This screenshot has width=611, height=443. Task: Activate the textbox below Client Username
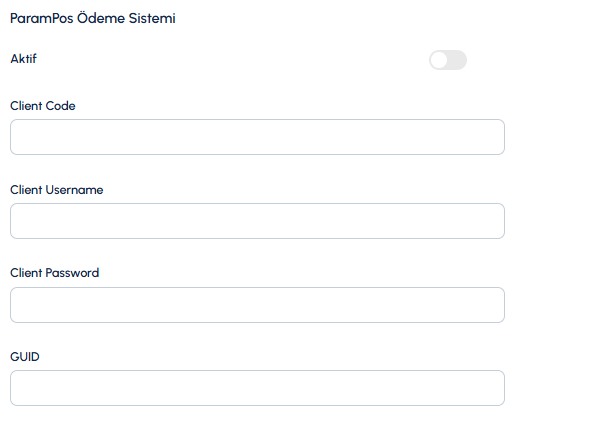257,221
